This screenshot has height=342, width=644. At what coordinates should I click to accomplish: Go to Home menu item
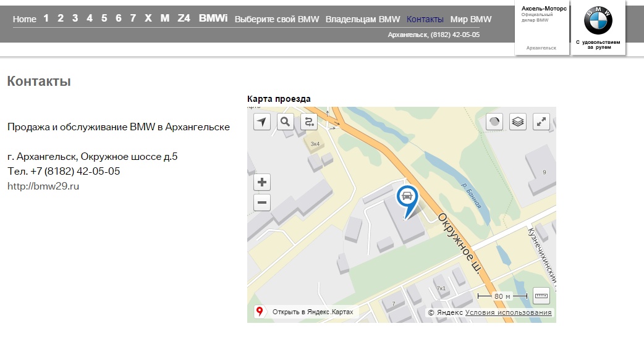[24, 19]
